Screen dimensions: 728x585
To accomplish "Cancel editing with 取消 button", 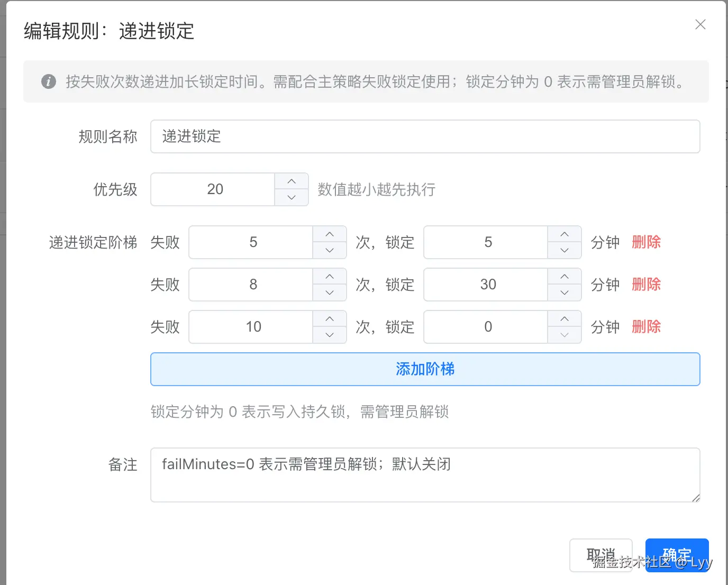I will point(601,555).
